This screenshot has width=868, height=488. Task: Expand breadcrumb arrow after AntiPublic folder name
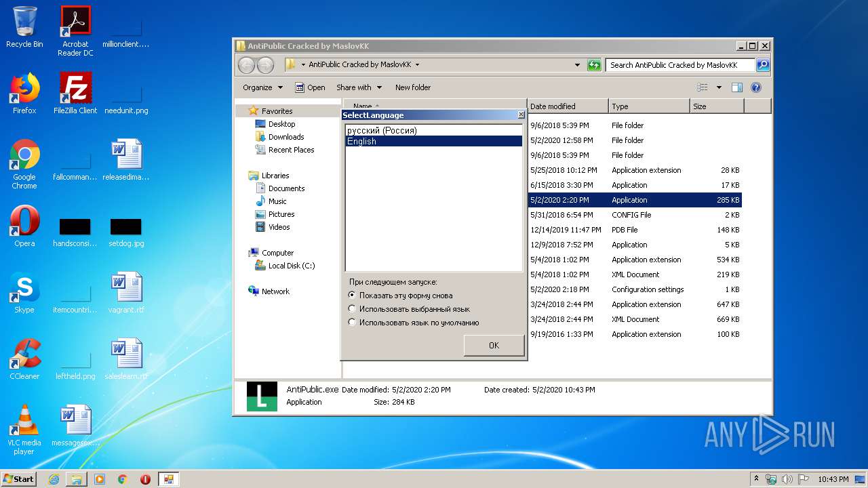tap(417, 65)
